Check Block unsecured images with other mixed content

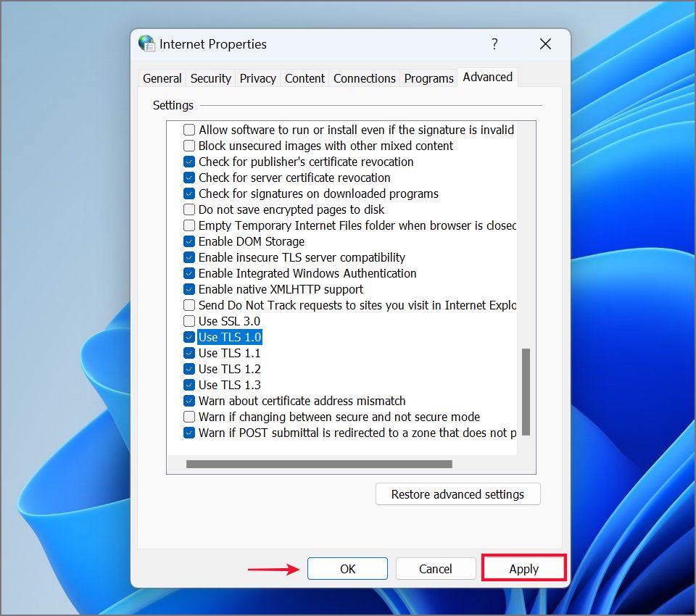pyautogui.click(x=189, y=146)
